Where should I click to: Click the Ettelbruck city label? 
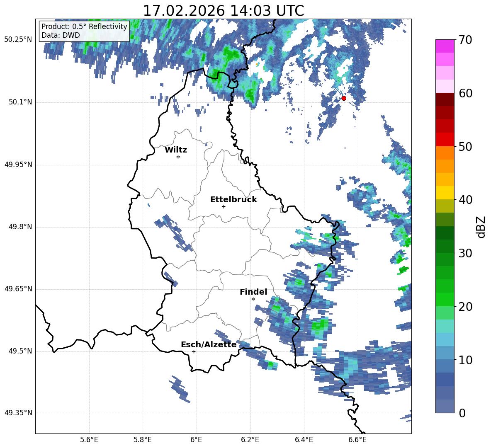pyautogui.click(x=233, y=200)
